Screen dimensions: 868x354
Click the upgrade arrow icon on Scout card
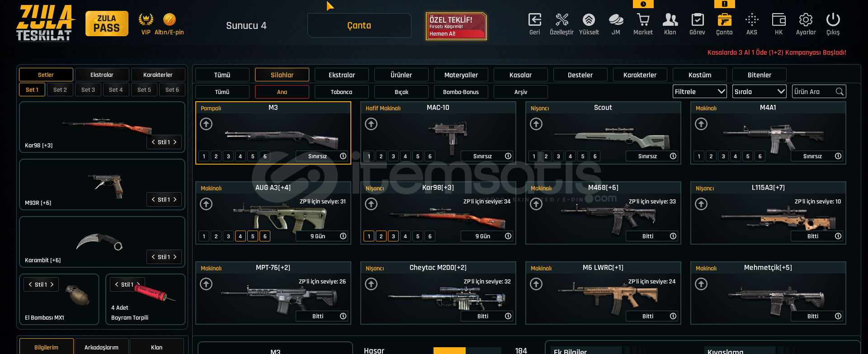click(536, 124)
